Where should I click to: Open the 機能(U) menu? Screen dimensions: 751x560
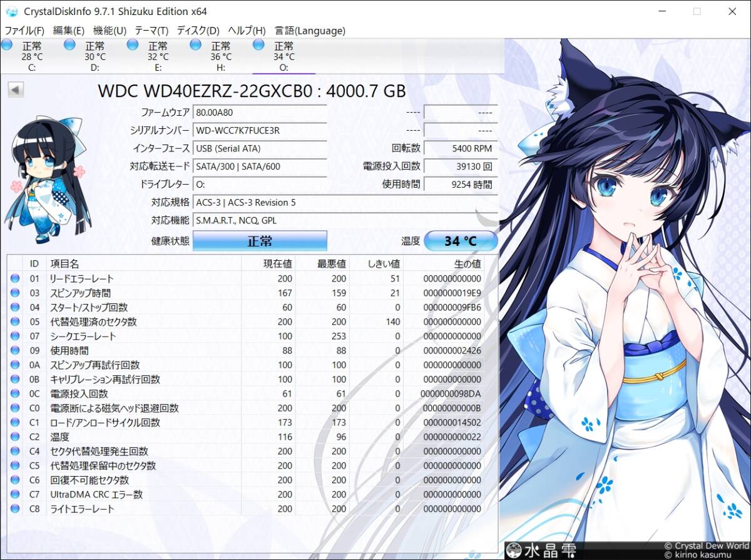coord(110,31)
